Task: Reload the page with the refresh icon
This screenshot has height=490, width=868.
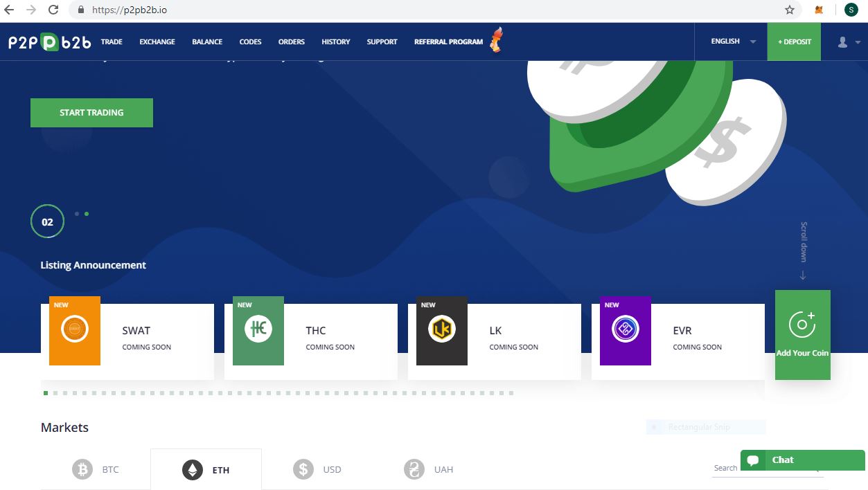Action: (x=53, y=10)
